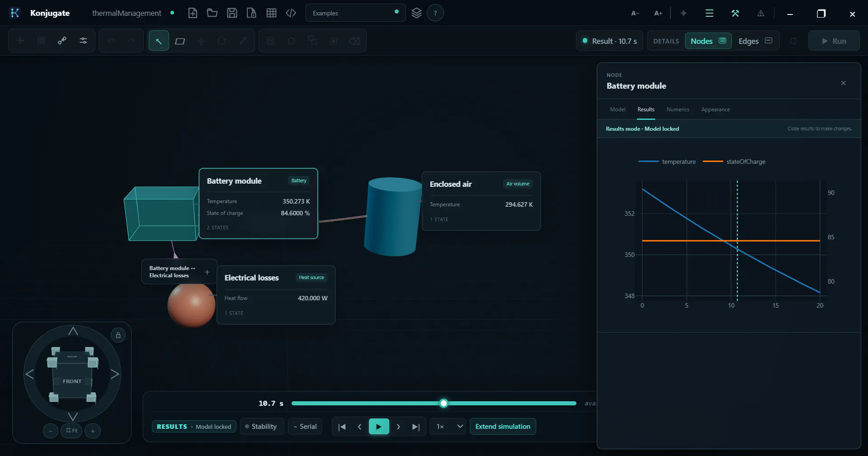The image size is (868, 456).
Task: Switch to the Appearance tab
Action: [715, 109]
